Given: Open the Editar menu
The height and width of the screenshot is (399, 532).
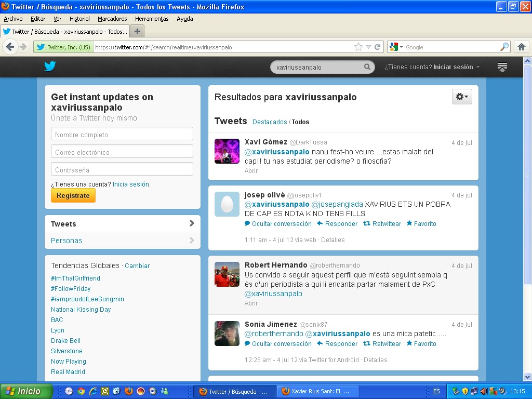Looking at the screenshot, I should [38, 19].
